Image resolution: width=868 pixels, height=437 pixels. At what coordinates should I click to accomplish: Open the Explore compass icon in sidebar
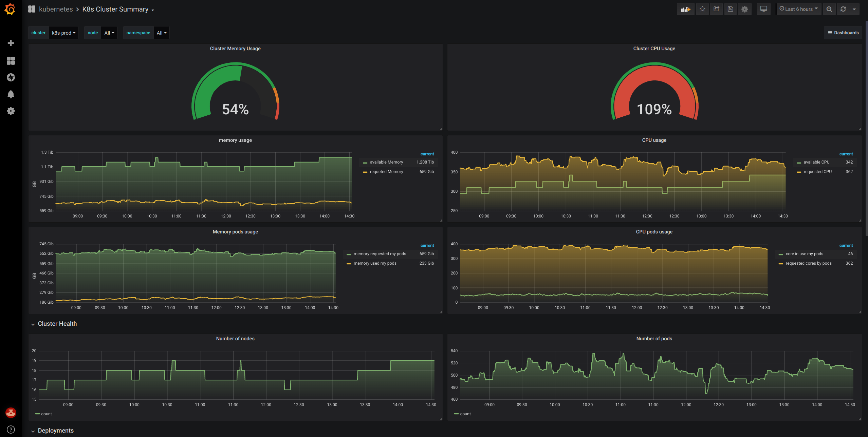tap(11, 77)
